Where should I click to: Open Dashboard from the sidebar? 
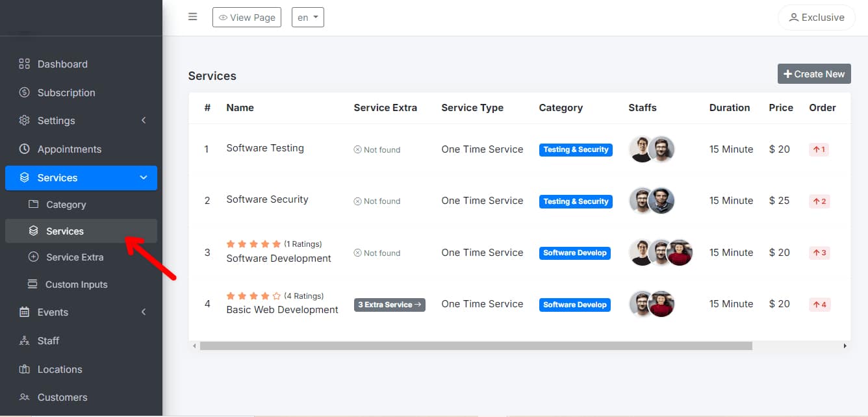click(62, 64)
